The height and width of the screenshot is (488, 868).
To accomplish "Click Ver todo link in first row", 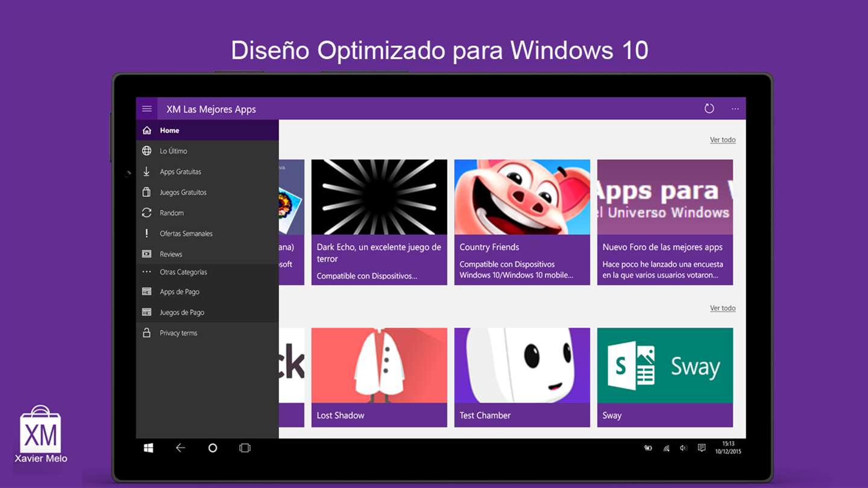I will click(723, 140).
